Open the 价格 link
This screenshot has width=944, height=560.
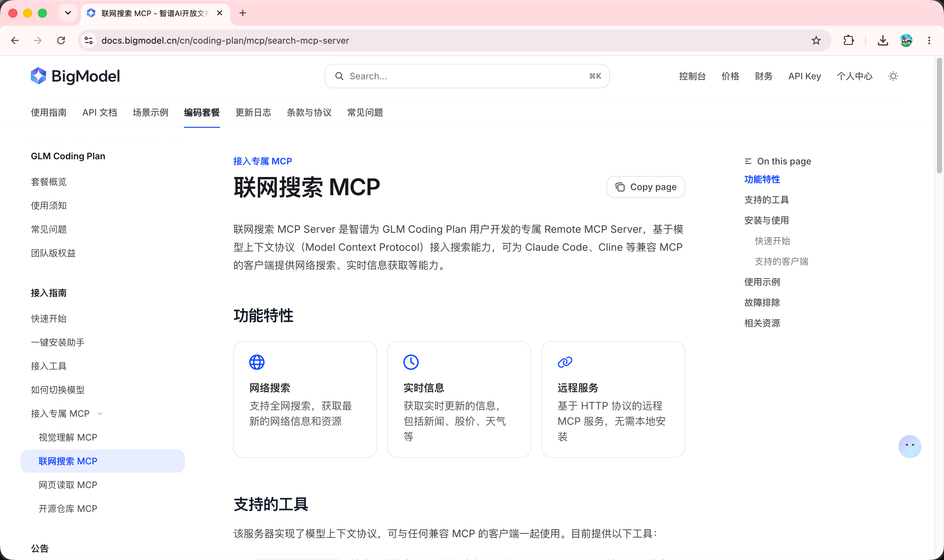730,76
